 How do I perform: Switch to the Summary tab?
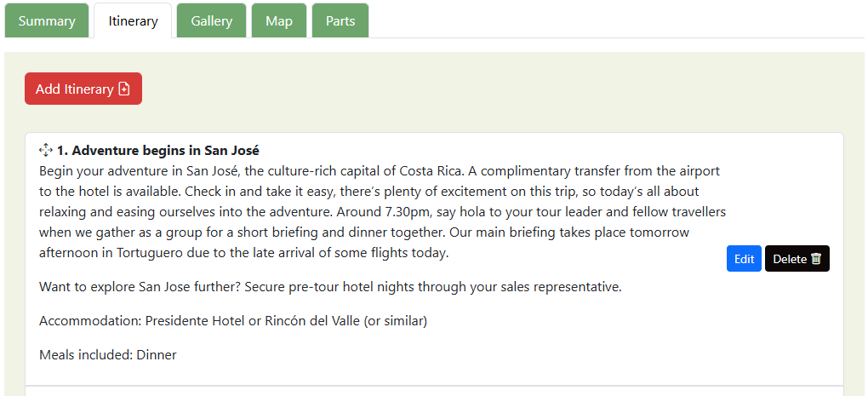tap(47, 21)
